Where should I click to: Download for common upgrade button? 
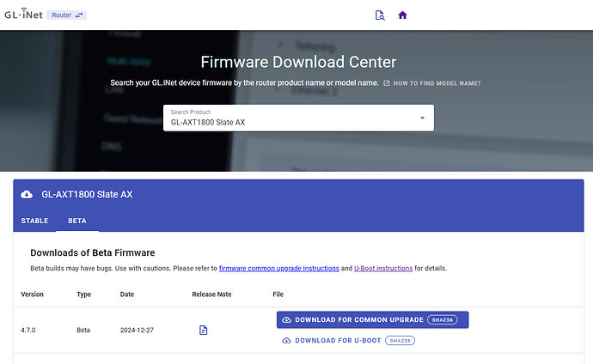tap(372, 319)
